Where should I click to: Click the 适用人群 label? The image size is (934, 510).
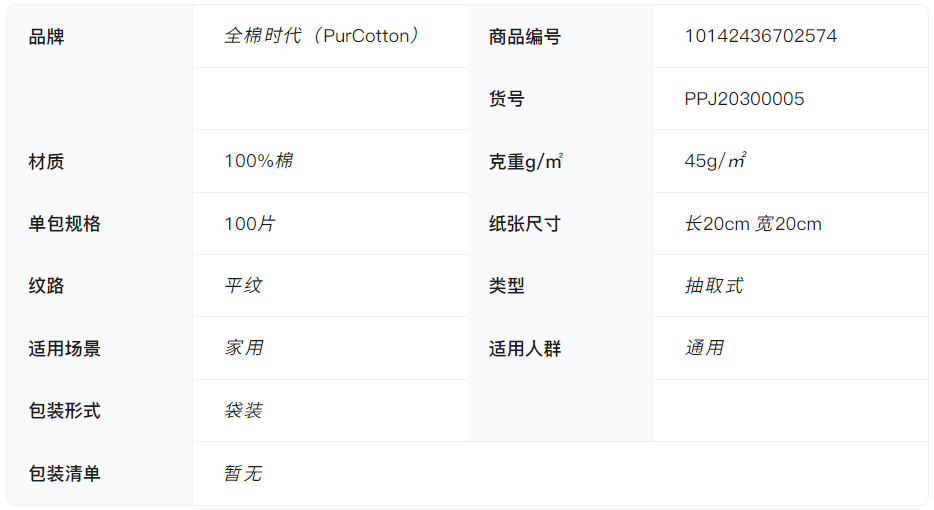pyautogui.click(x=525, y=349)
